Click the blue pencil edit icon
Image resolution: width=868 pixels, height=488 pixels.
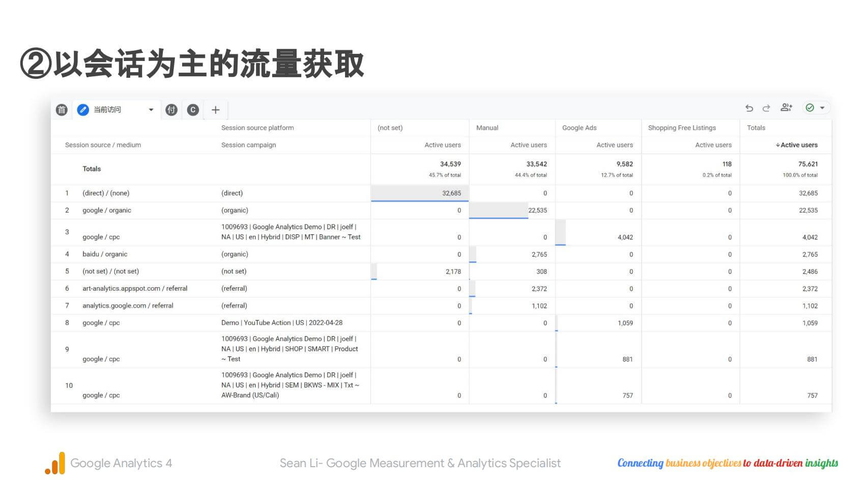coord(83,110)
